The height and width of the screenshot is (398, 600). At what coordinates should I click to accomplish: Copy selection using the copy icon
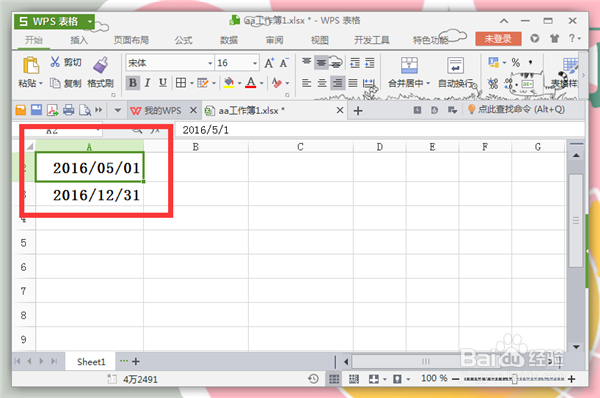55,83
